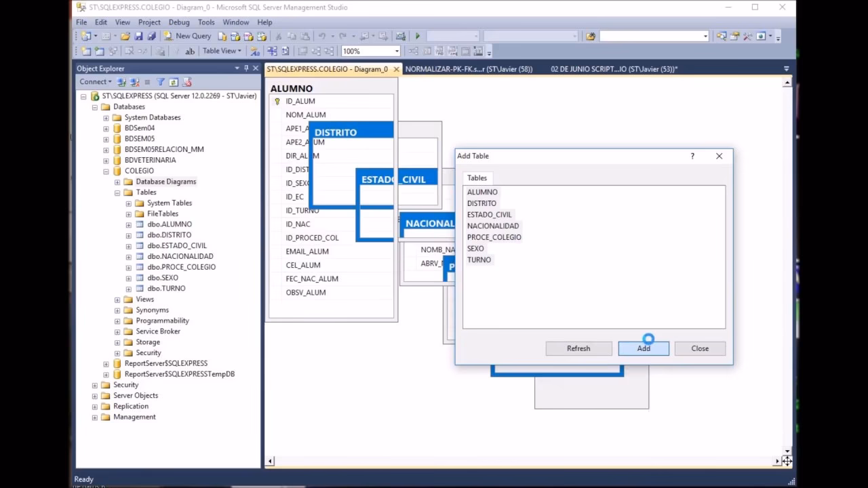Select ESTADO_CIVIL in the Add Table list

coord(490,215)
